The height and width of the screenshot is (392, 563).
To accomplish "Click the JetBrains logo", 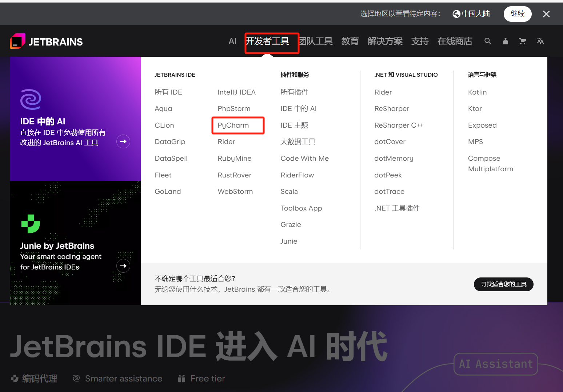I will (46, 41).
